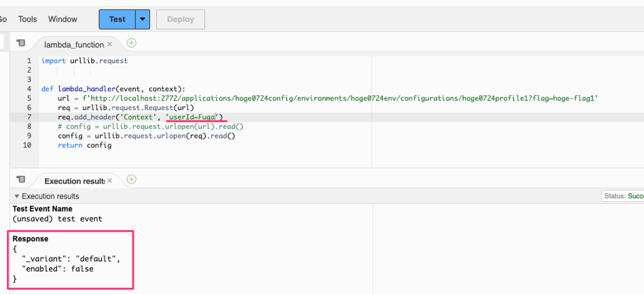Click the 'Test Event Name' label
Viewport: 644px width, 294px height.
[42, 209]
